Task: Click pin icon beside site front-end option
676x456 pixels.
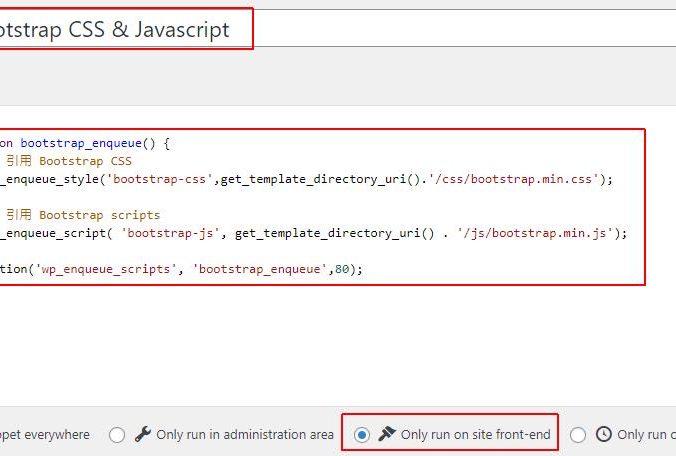Action: 387,434
